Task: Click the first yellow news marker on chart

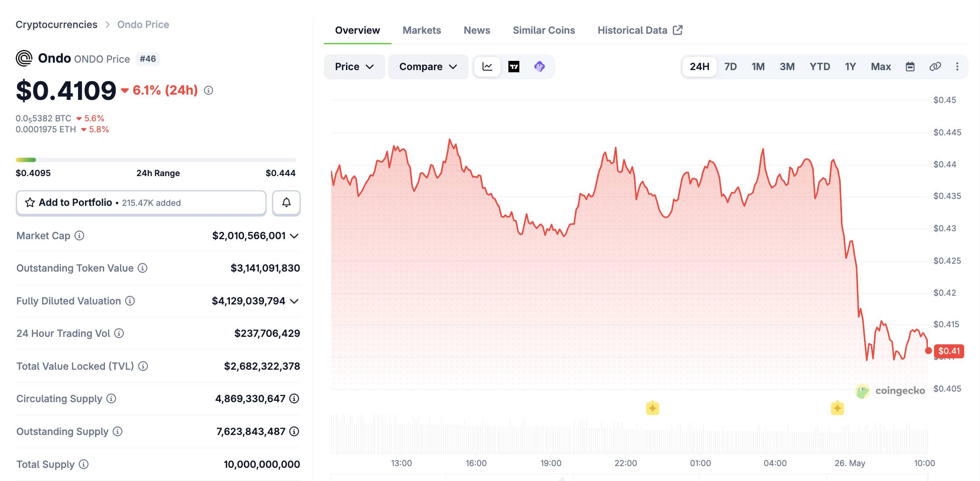Action: coord(652,408)
